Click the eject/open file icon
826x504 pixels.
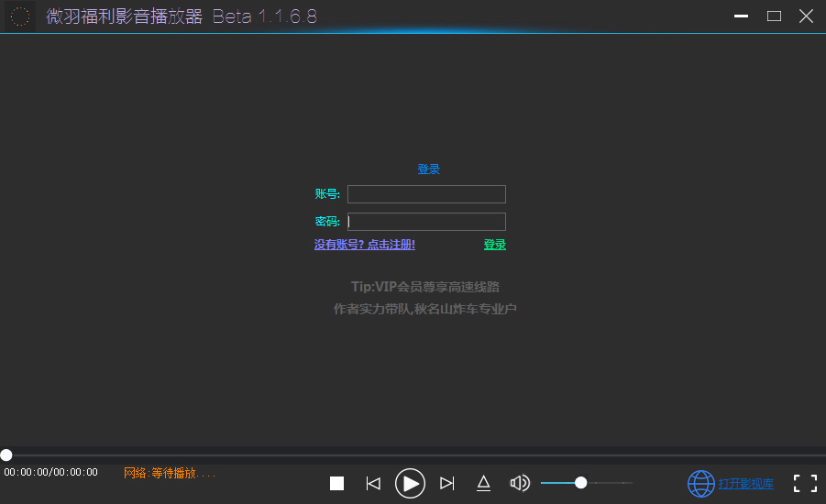483,483
